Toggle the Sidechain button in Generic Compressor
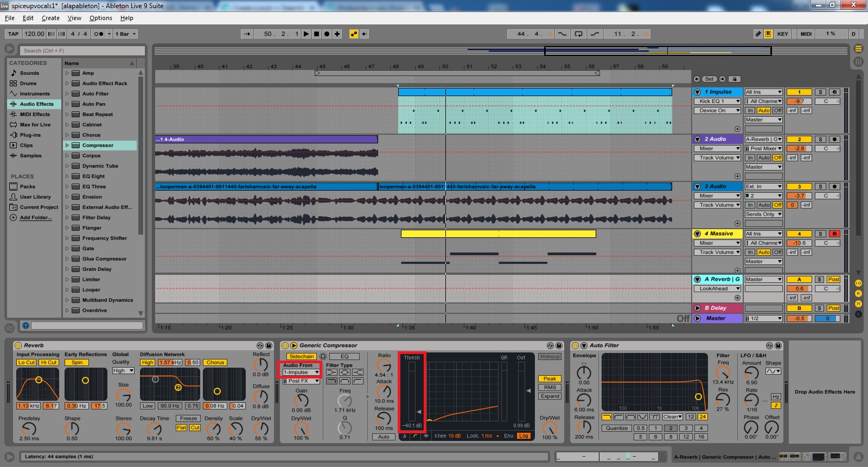Image resolution: width=868 pixels, height=467 pixels. [301, 357]
